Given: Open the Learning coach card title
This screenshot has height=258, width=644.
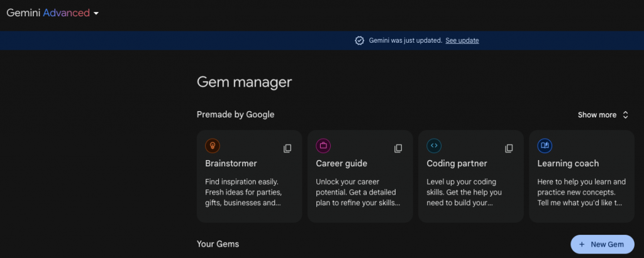Looking at the screenshot, I should [568, 163].
